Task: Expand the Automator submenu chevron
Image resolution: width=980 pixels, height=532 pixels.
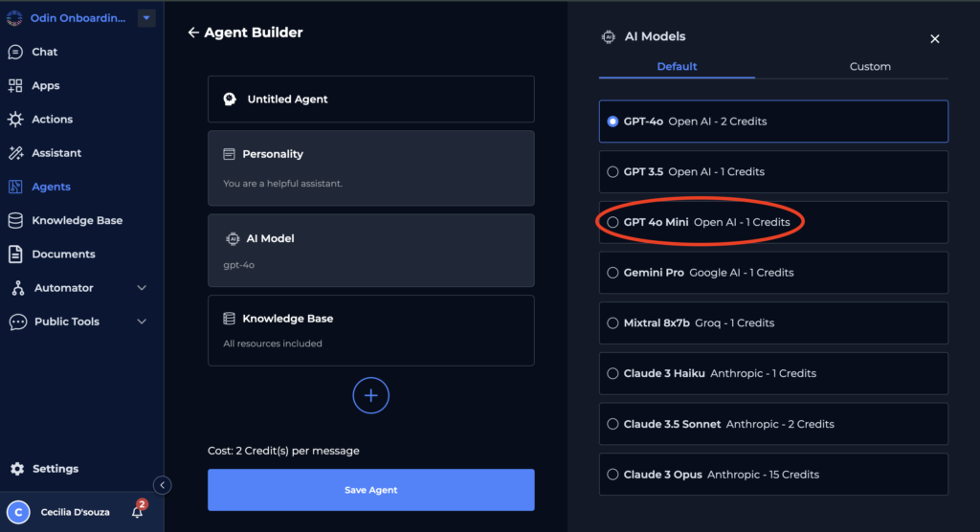Action: coord(142,288)
